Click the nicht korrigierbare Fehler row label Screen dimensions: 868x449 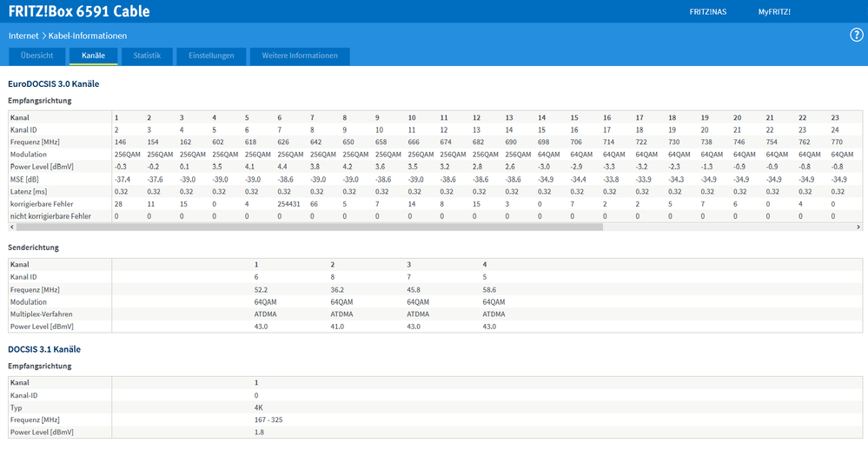pos(50,216)
